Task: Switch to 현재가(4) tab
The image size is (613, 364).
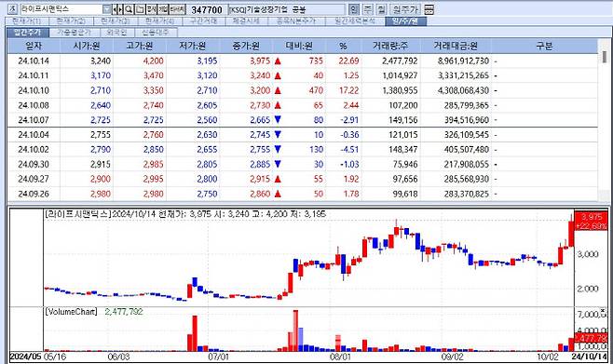Action: 159,21
